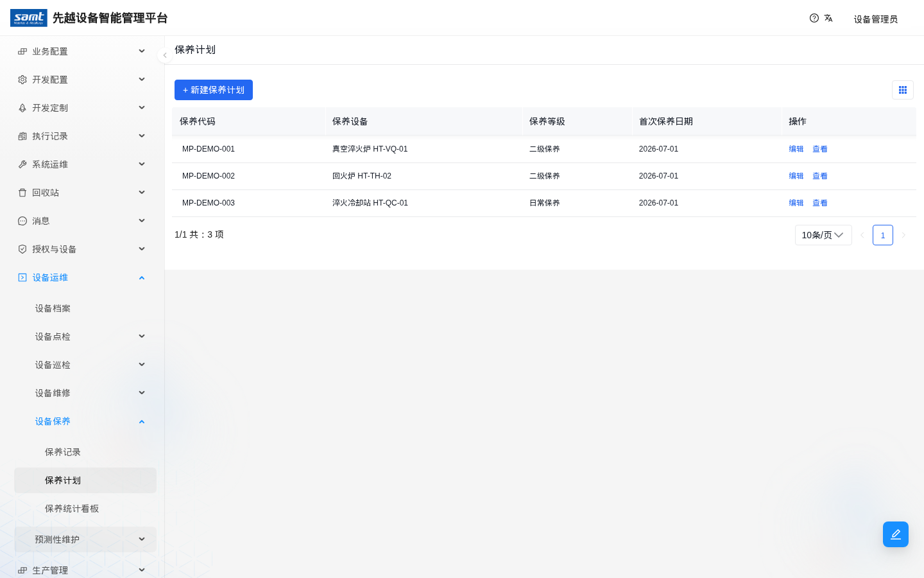
Task: Click the 回收站 trash icon
Action: pos(22,193)
